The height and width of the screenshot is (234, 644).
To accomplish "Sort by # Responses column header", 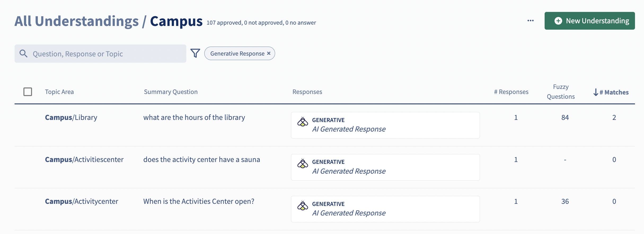I will pyautogui.click(x=511, y=92).
